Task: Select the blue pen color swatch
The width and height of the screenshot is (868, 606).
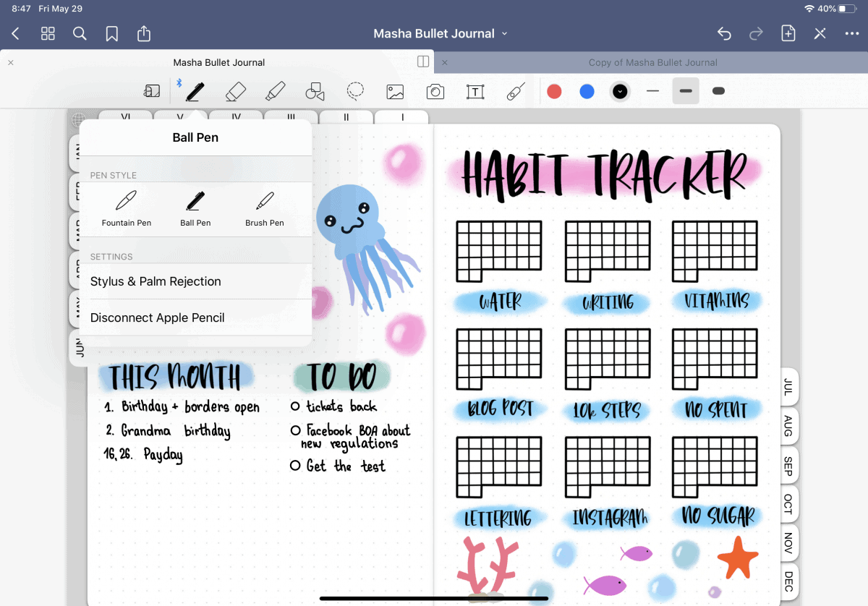Action: [x=587, y=91]
